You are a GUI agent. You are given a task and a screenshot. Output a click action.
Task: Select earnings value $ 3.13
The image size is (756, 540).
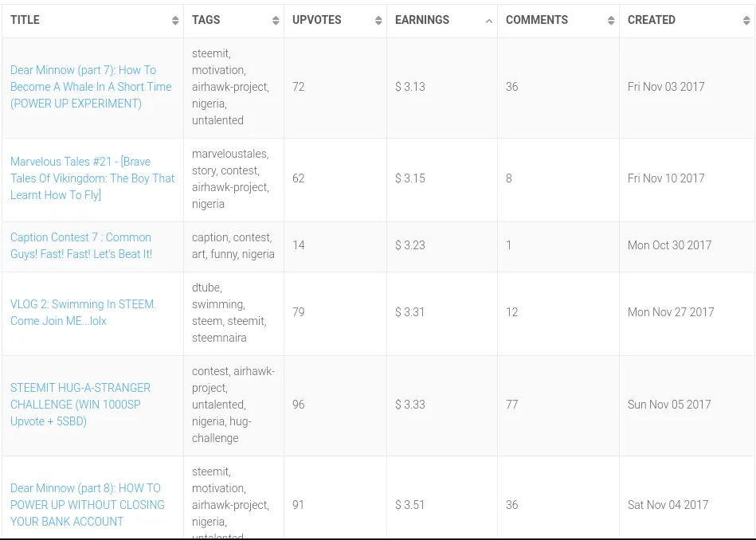click(410, 87)
